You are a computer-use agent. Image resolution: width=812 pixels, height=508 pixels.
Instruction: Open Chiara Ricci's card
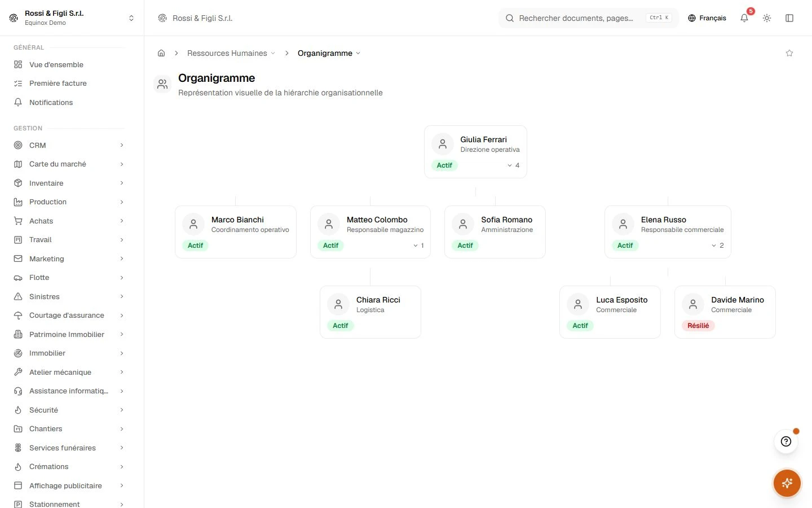370,312
